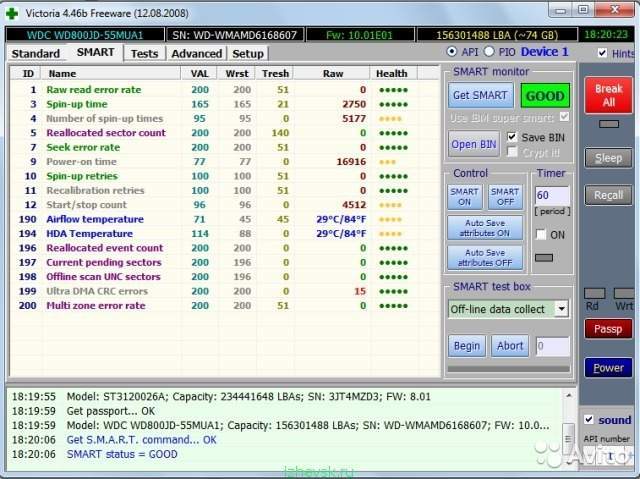Screen dimensions: 640x479
Task: Click the Begin test button
Action: (467, 346)
